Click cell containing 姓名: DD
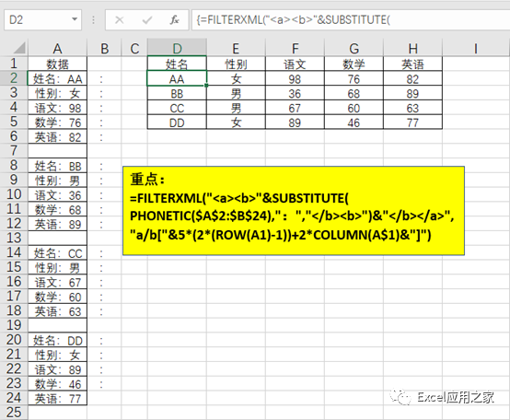Viewport: 510px width, 420px height. [58, 340]
